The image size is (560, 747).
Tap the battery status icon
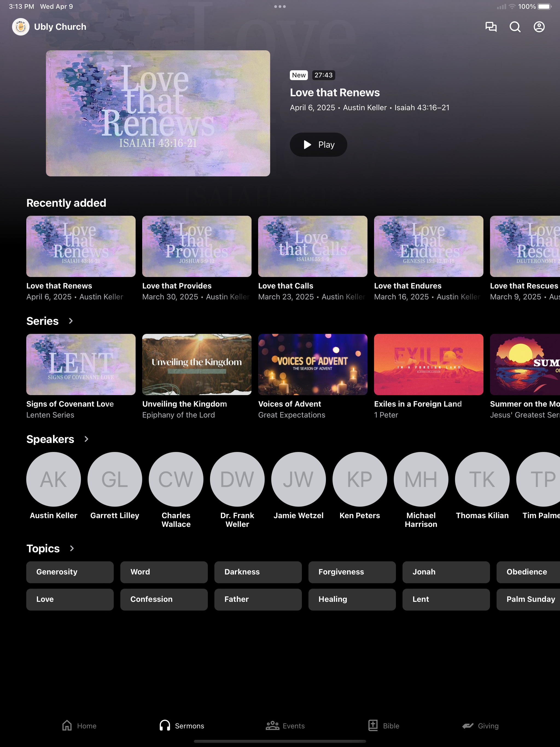[x=544, y=6]
